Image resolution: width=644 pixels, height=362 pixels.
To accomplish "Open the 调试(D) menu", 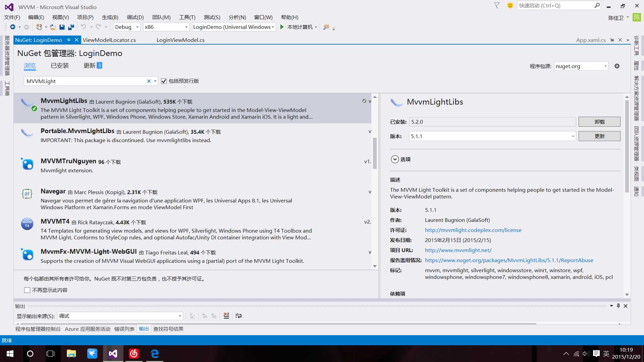I will click(x=135, y=17).
